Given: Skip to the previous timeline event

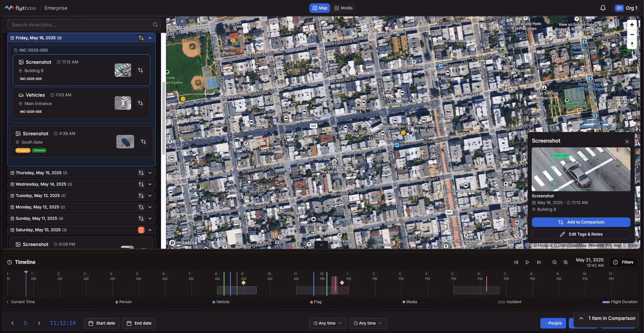Looking at the screenshot, I should pos(516,262).
